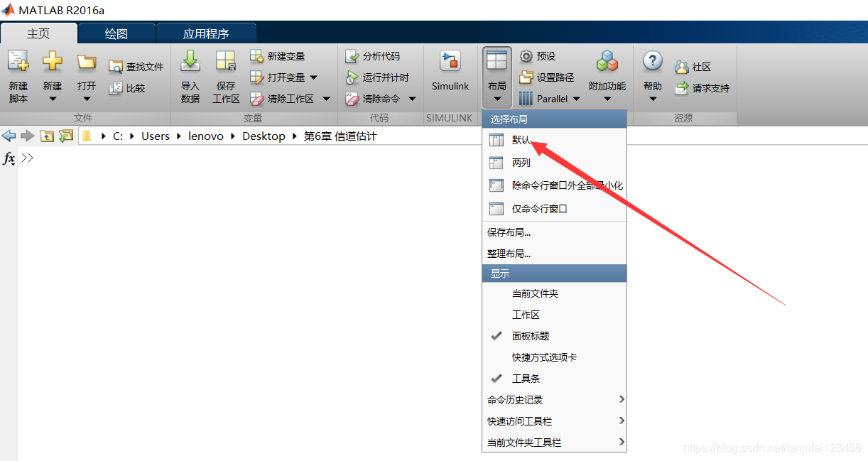This screenshot has height=461, width=868.
Task: Click the Layout (布局) icon
Action: 497,60
